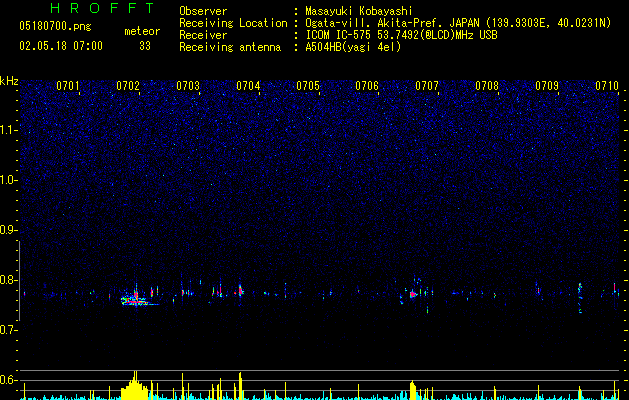This screenshot has width=629, height=400.
Task: Click the Receiving Location label
Action: coord(233,23)
